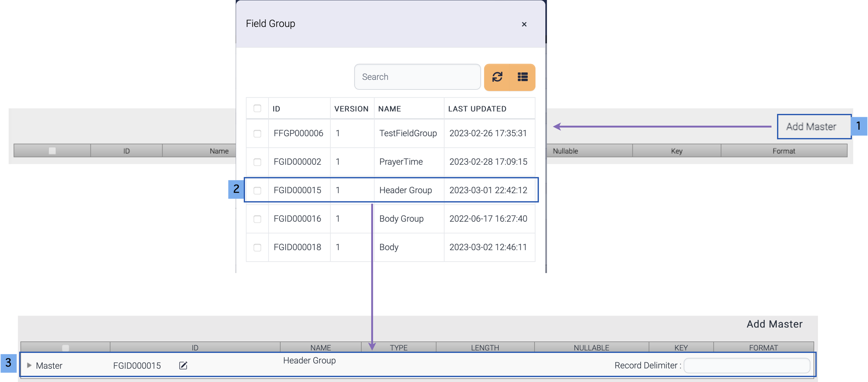
Task: Select the PrayerTime row checkbox
Action: 257,162
